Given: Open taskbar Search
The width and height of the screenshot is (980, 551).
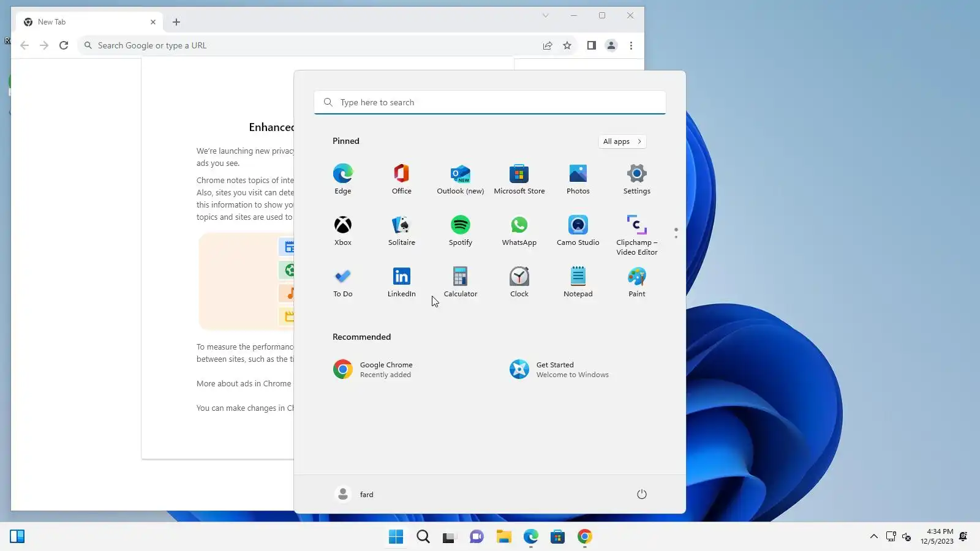Looking at the screenshot, I should (423, 537).
